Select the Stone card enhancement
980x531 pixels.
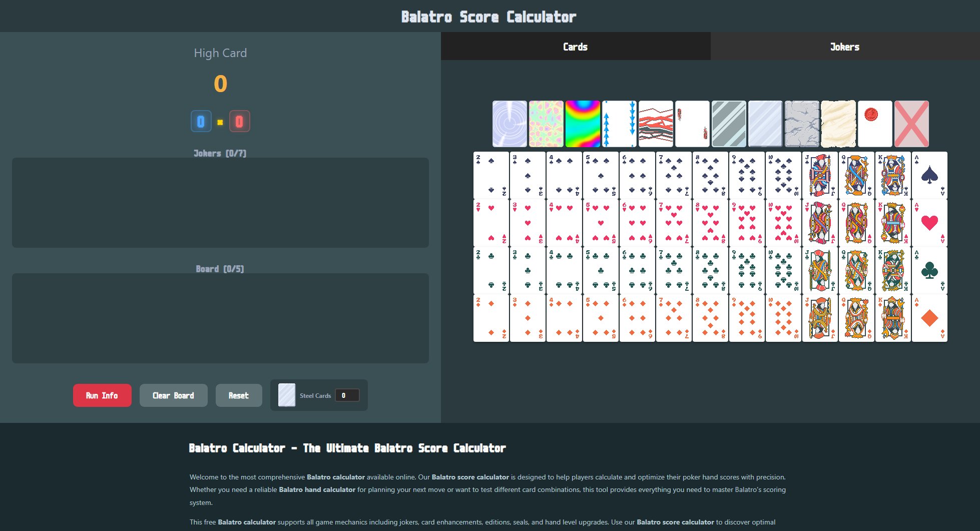point(802,124)
